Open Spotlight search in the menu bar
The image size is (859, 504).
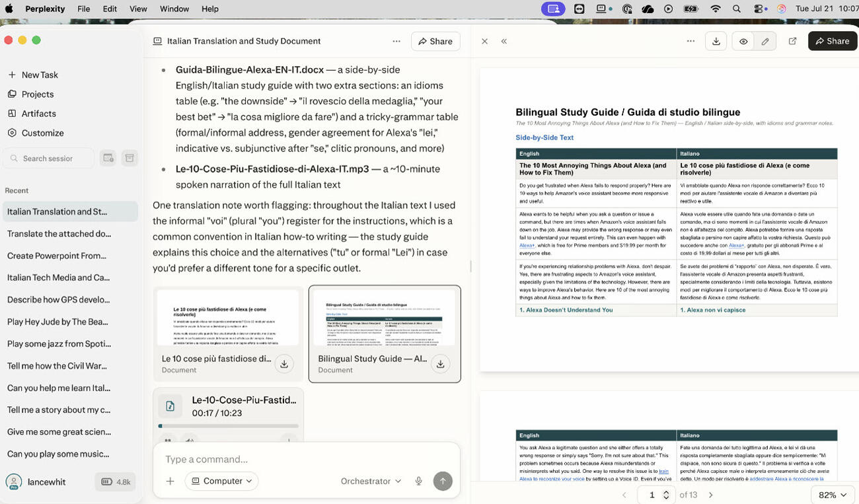pos(737,9)
